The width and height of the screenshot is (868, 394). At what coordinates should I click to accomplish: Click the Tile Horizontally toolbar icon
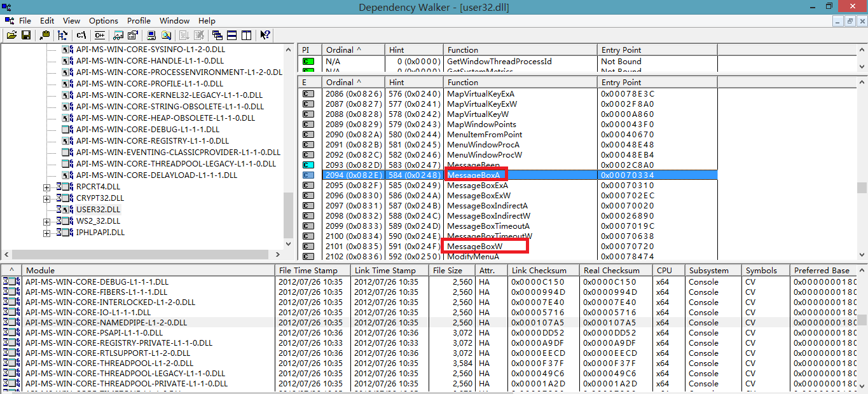pos(232,35)
